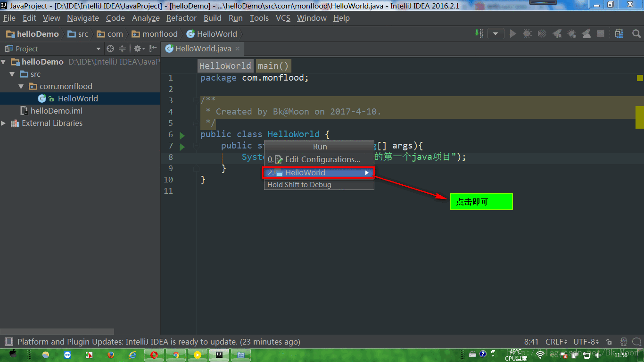Click the tool window toggle icon bottom-left
The image size is (644, 362).
click(x=8, y=342)
